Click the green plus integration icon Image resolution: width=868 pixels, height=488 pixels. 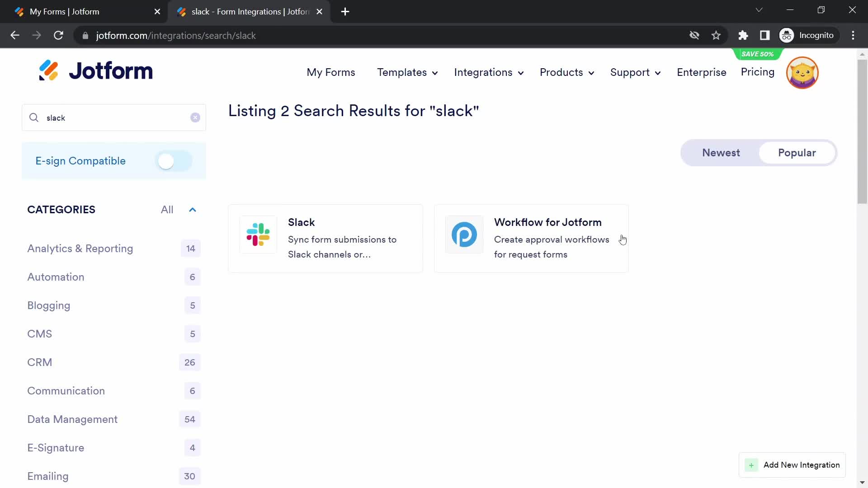tap(751, 465)
